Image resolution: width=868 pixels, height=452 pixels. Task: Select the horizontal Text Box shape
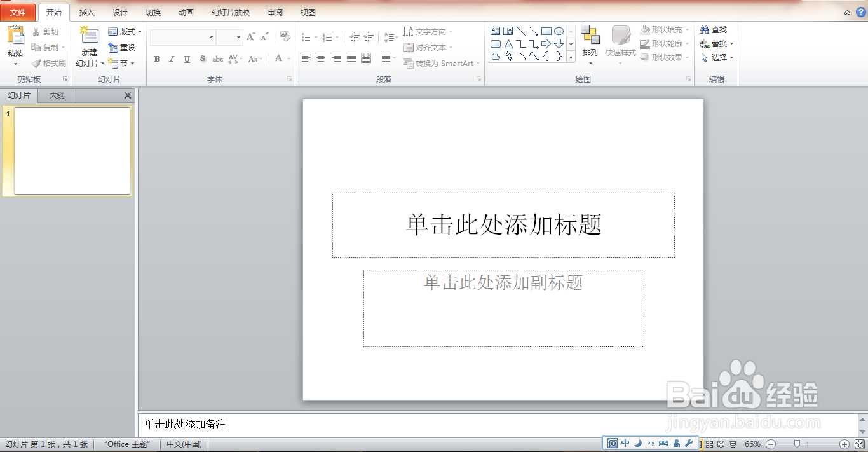(x=496, y=31)
